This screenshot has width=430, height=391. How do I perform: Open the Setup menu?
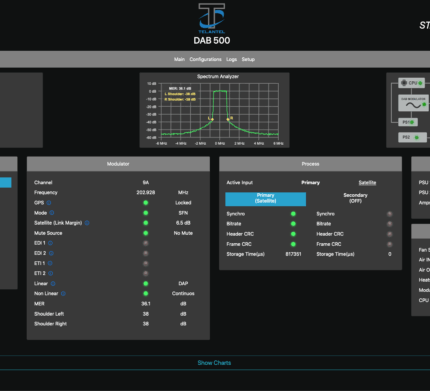pyautogui.click(x=248, y=59)
